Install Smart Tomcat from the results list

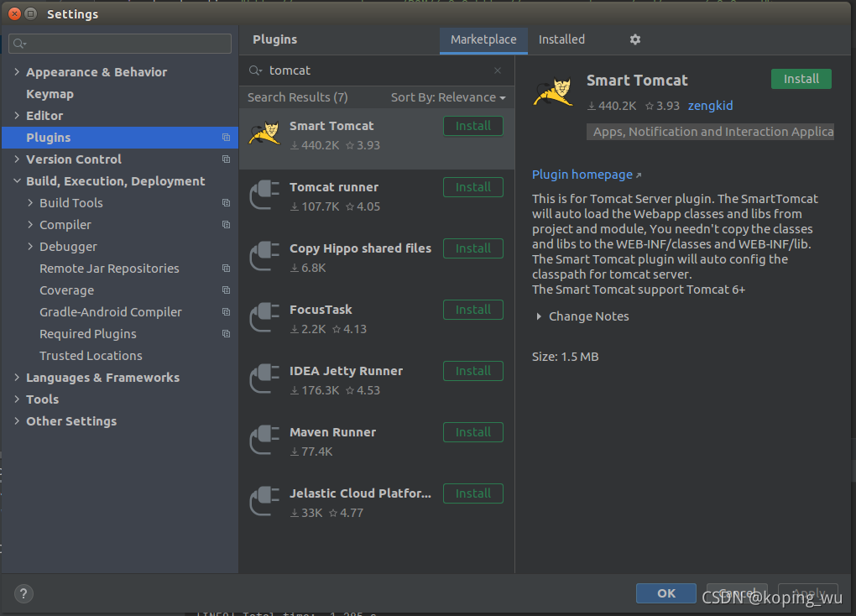pyautogui.click(x=473, y=126)
